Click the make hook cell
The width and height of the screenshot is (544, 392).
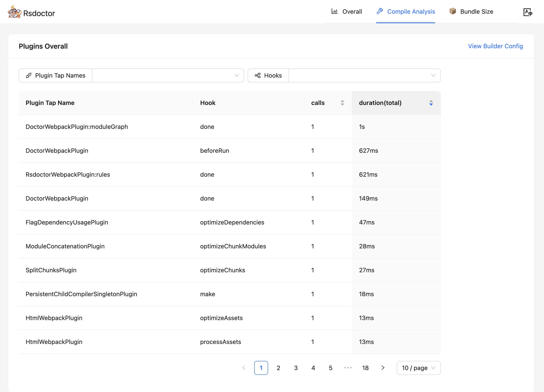coord(208,294)
